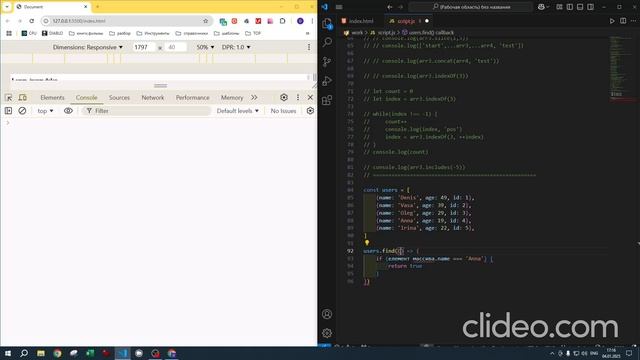
Task: Open the TOP bookmarks folder
Action: (x=253, y=33)
